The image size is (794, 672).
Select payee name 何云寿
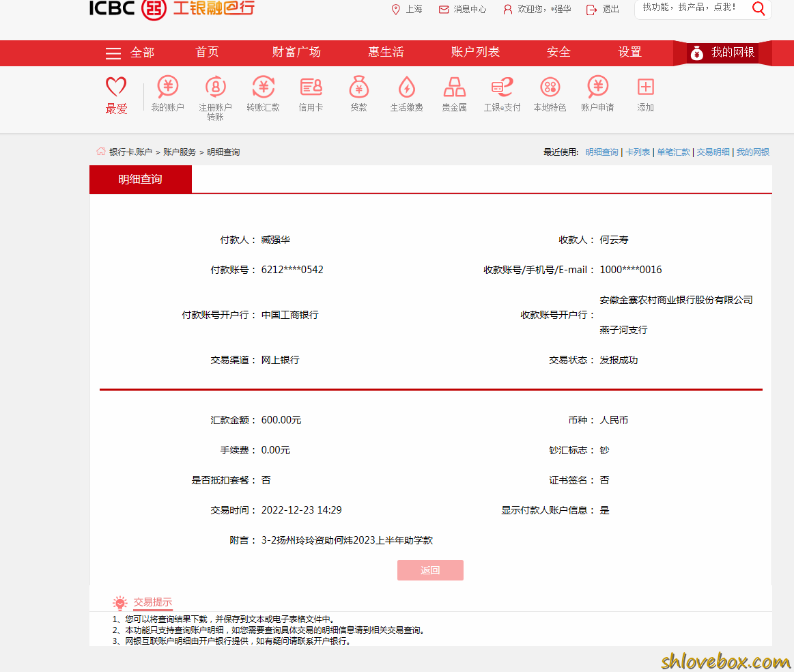point(614,240)
